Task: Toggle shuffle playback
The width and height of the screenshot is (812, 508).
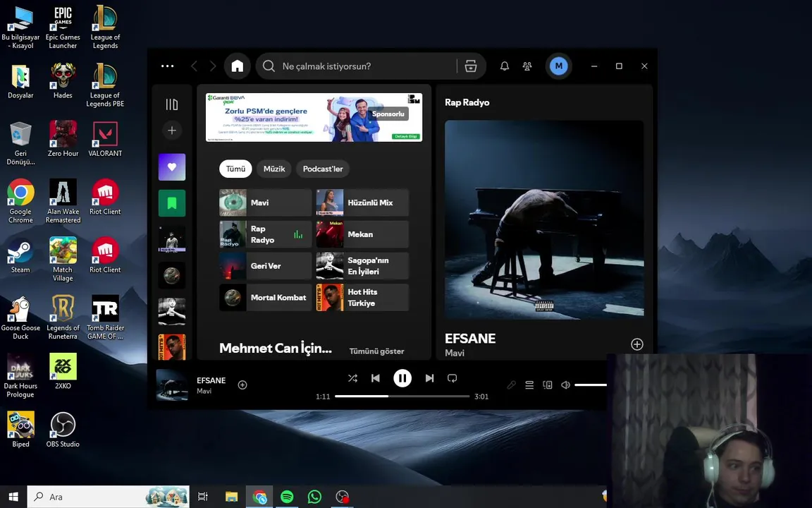Action: pos(352,378)
